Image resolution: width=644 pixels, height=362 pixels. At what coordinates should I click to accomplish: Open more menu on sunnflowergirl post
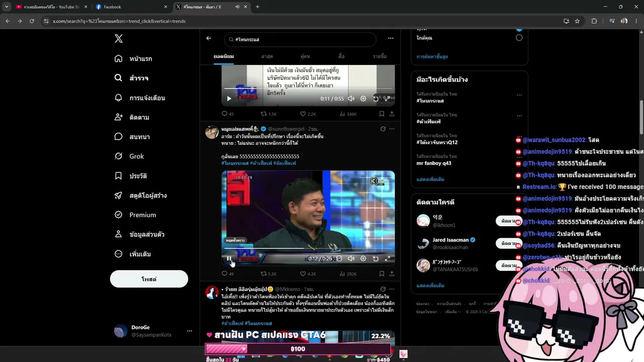click(x=392, y=129)
